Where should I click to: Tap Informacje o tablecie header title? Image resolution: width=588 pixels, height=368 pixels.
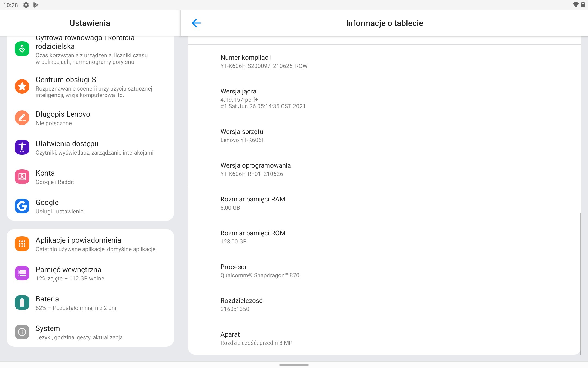pyautogui.click(x=384, y=23)
